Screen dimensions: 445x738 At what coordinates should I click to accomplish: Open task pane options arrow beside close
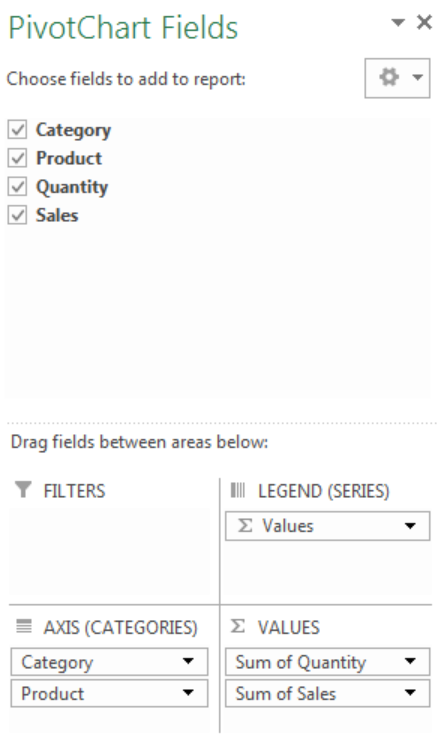[398, 22]
